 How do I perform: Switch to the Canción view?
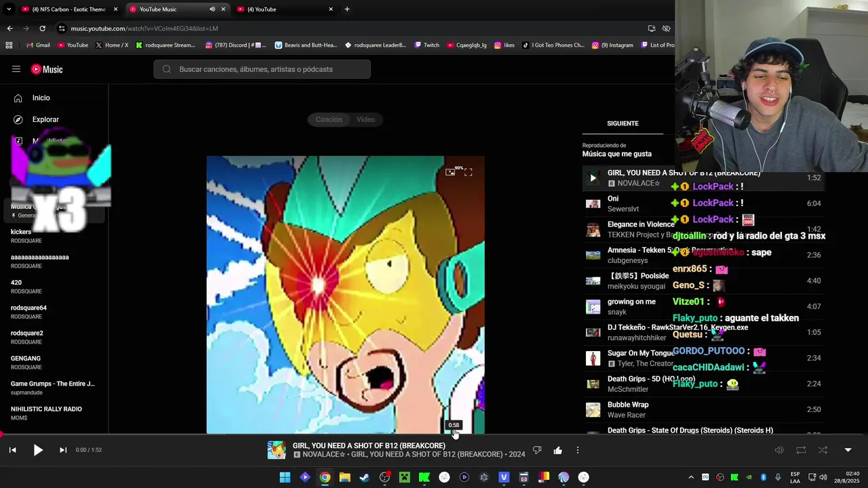pyautogui.click(x=329, y=119)
